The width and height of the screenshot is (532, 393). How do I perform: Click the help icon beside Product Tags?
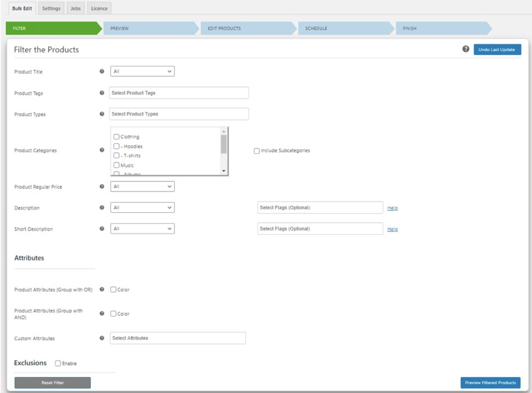click(102, 93)
